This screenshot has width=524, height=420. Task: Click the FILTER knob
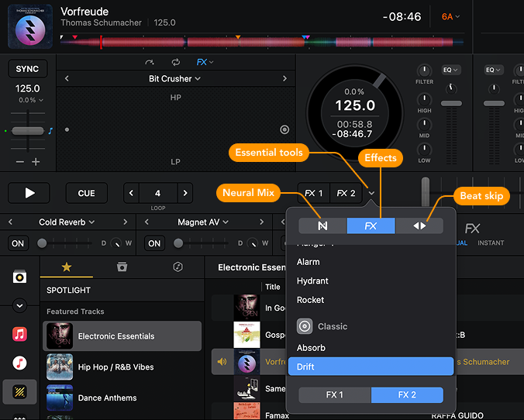coord(425,71)
